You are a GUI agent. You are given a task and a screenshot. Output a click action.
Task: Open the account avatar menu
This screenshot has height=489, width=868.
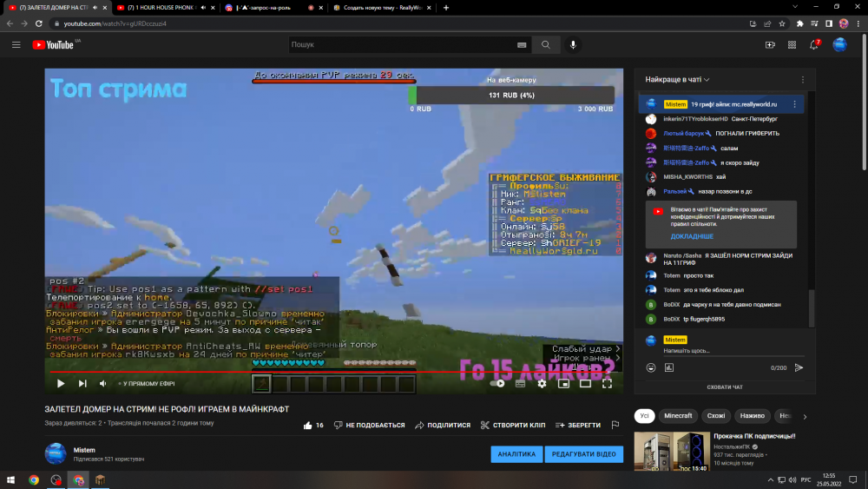coord(839,45)
